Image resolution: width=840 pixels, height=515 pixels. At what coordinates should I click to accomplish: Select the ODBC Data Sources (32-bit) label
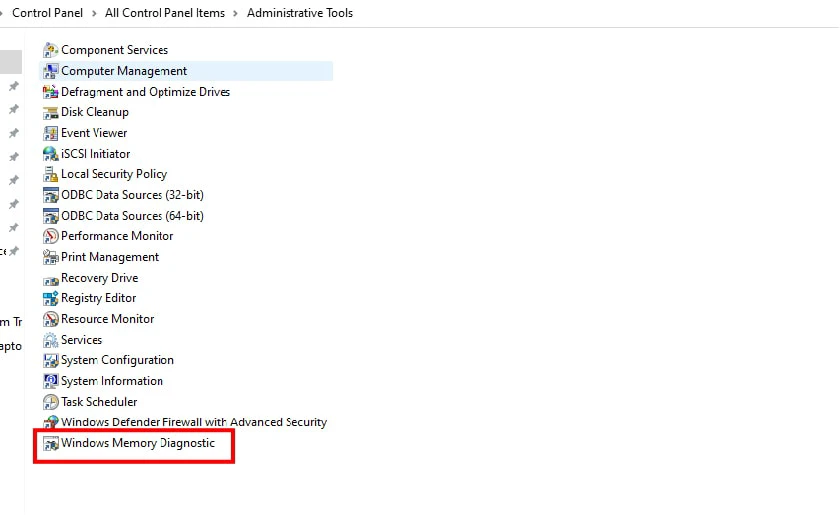click(132, 195)
